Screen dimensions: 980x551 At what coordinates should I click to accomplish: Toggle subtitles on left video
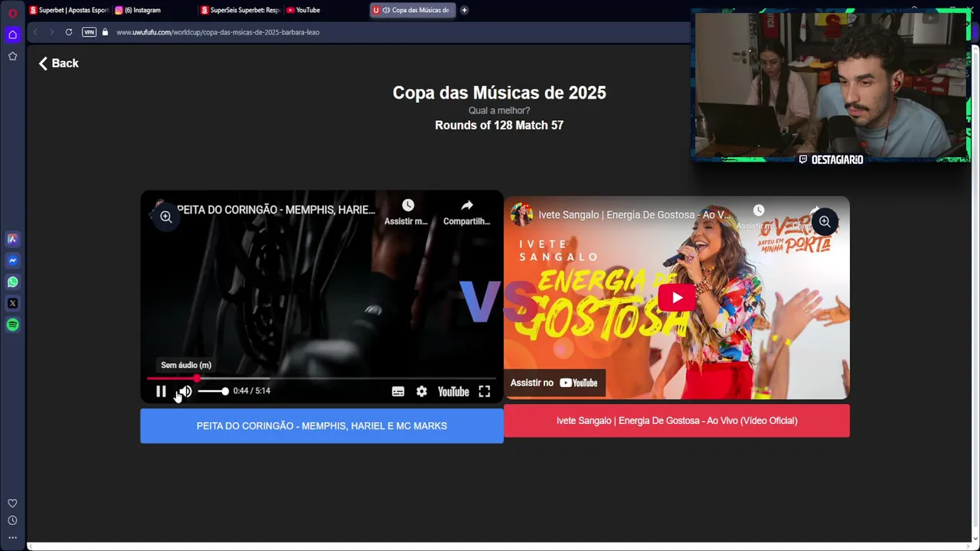[398, 391]
